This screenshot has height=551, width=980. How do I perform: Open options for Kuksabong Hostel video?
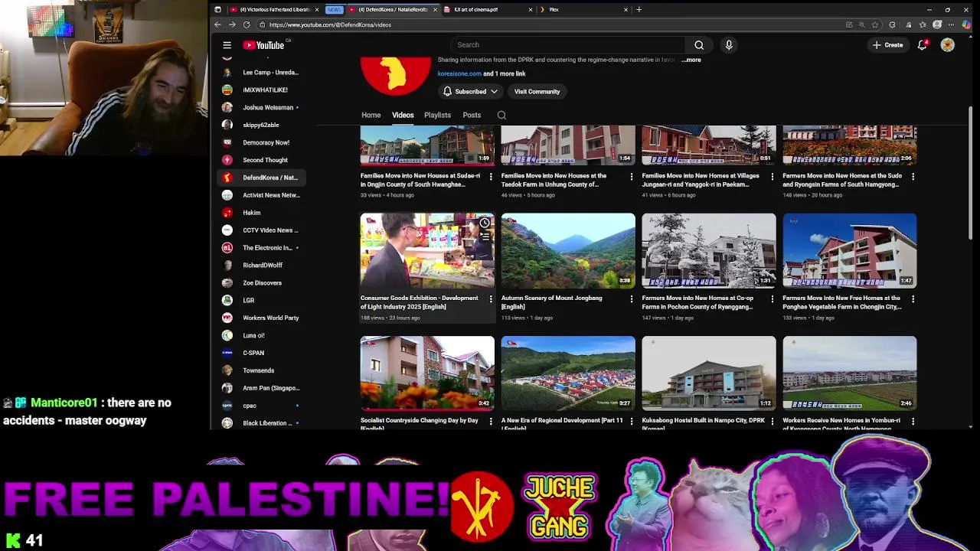(x=772, y=421)
